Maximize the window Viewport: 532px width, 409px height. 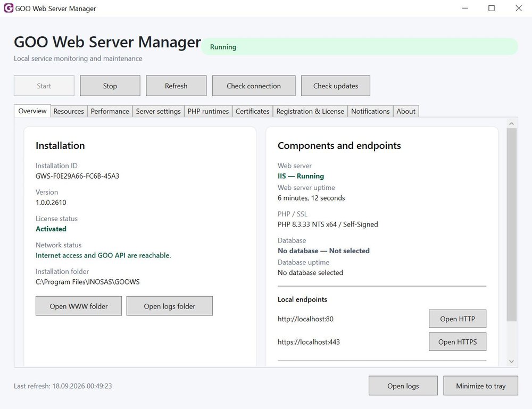click(491, 8)
